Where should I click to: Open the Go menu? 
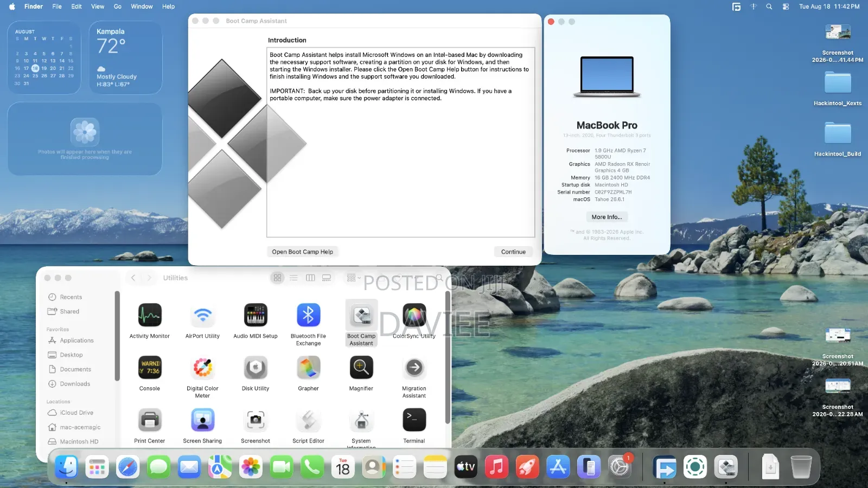coord(118,7)
